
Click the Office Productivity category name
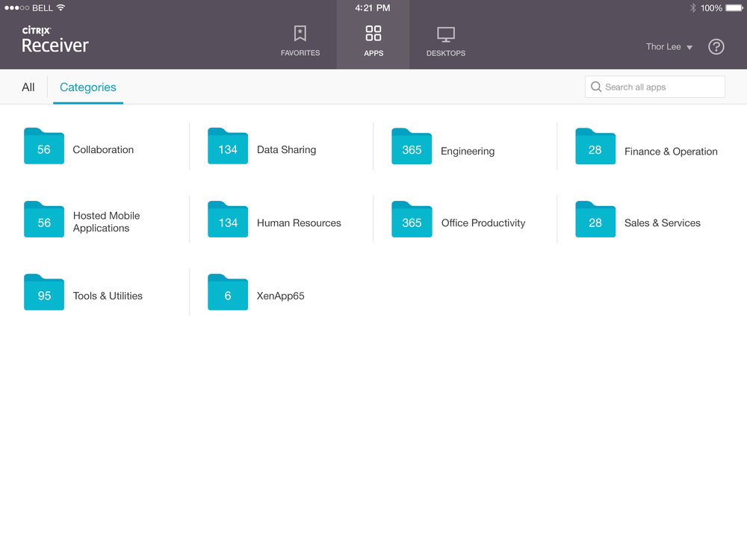[483, 223]
